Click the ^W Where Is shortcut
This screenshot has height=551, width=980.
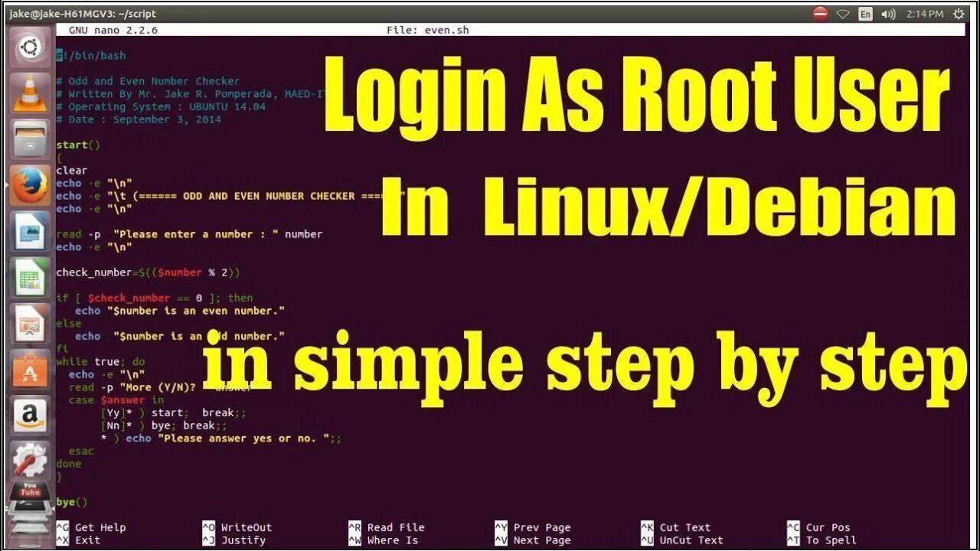point(383,540)
